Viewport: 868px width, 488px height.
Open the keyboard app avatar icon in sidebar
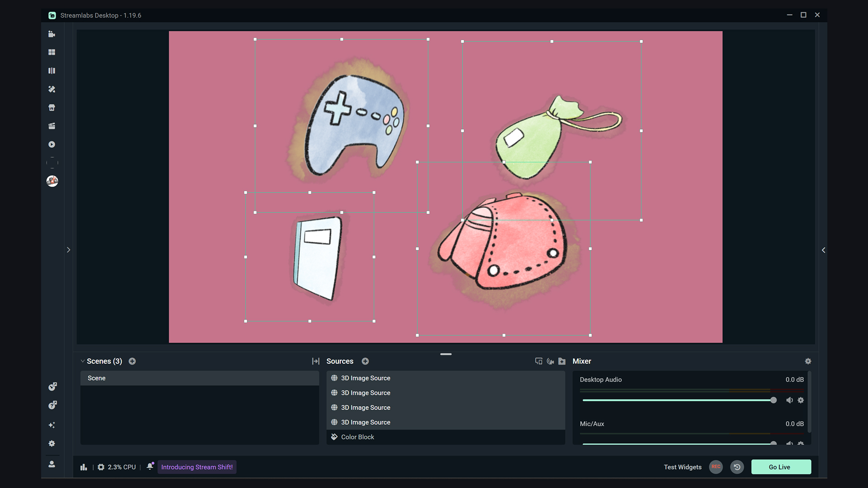52,181
